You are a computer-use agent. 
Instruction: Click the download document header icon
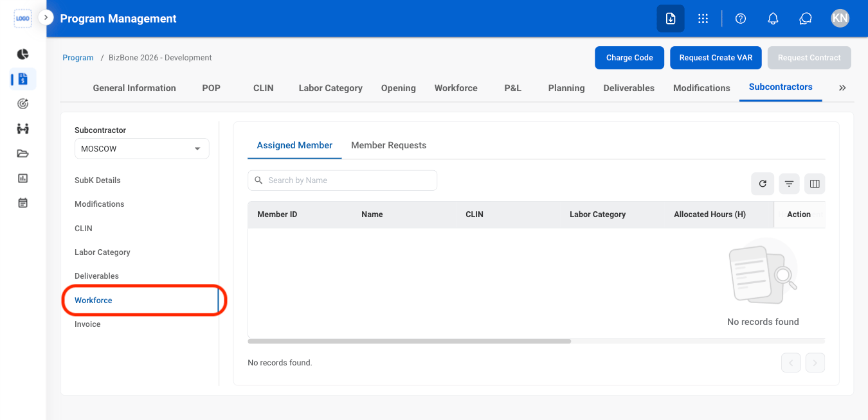pos(671,19)
